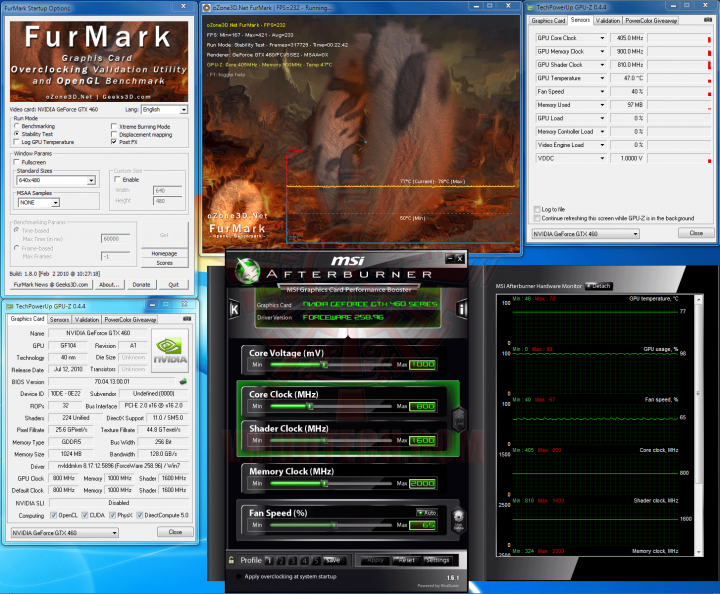
Task: Enable Log to file in GPU-Z Sensors
Action: 536,209
